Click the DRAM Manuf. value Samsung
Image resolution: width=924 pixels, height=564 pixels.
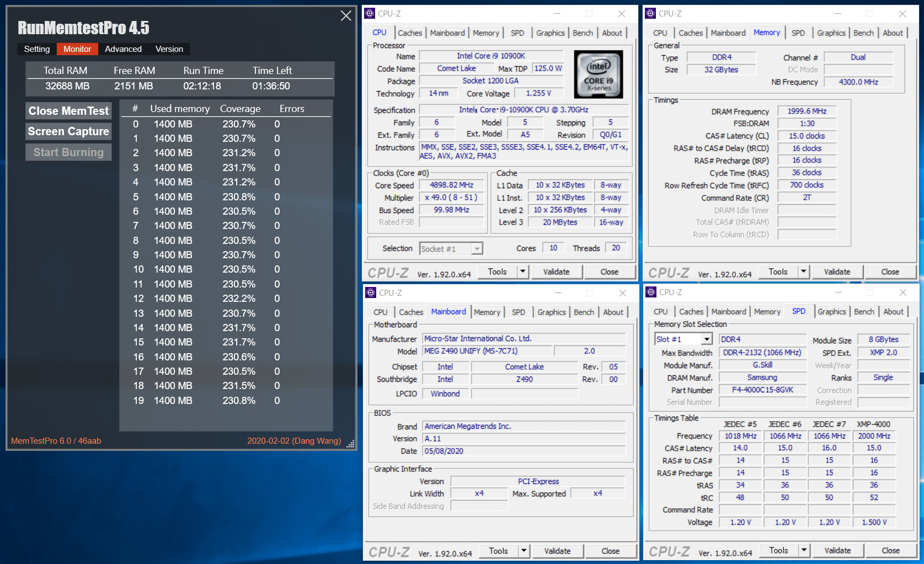(762, 377)
